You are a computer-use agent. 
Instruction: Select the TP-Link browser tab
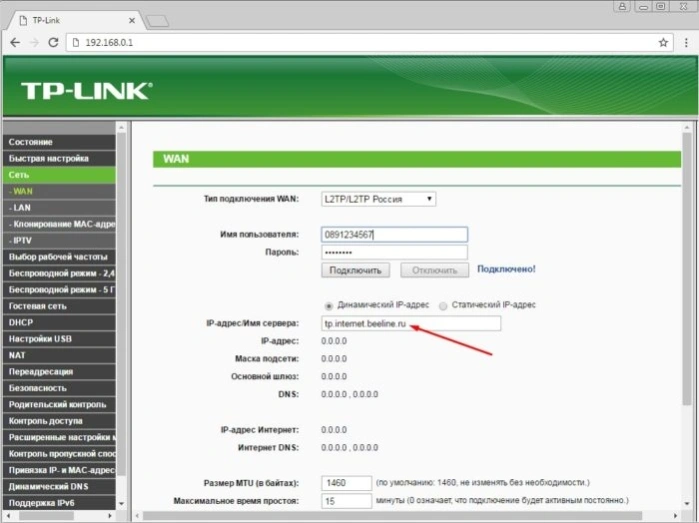click(x=76, y=21)
